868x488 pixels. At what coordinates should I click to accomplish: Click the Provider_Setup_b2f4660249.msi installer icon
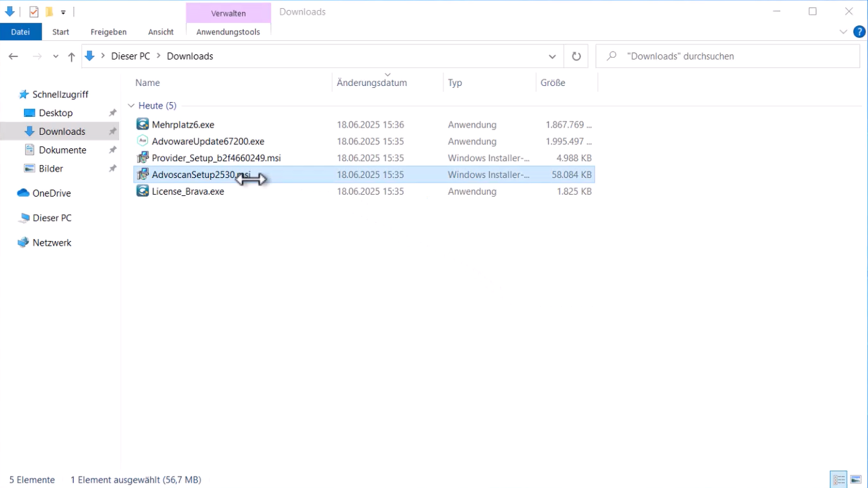[x=142, y=158]
